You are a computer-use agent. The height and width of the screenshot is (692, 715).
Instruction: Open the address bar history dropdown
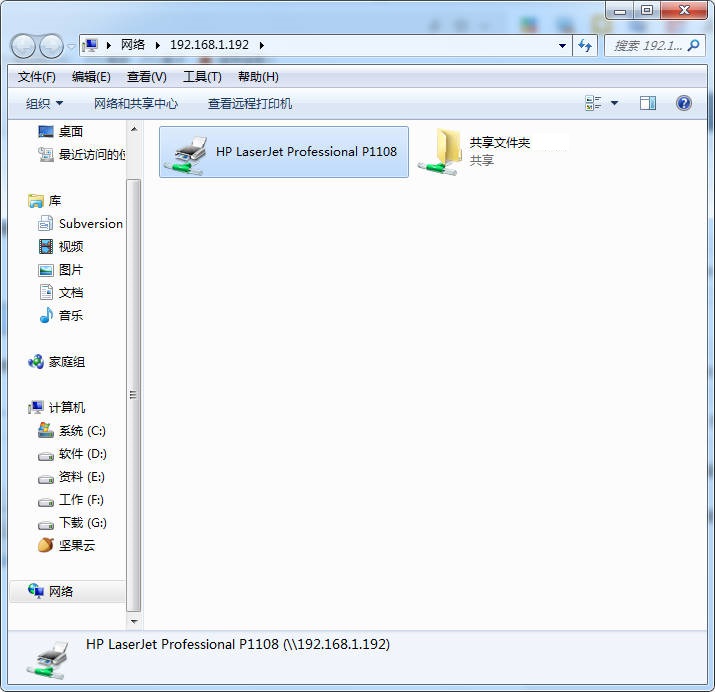562,46
